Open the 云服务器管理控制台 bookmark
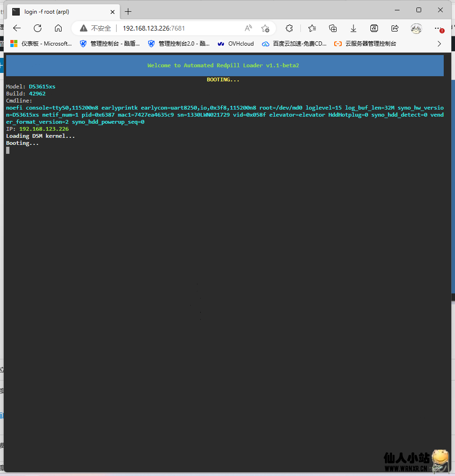Viewport: 455px width, 476px height. (x=365, y=44)
